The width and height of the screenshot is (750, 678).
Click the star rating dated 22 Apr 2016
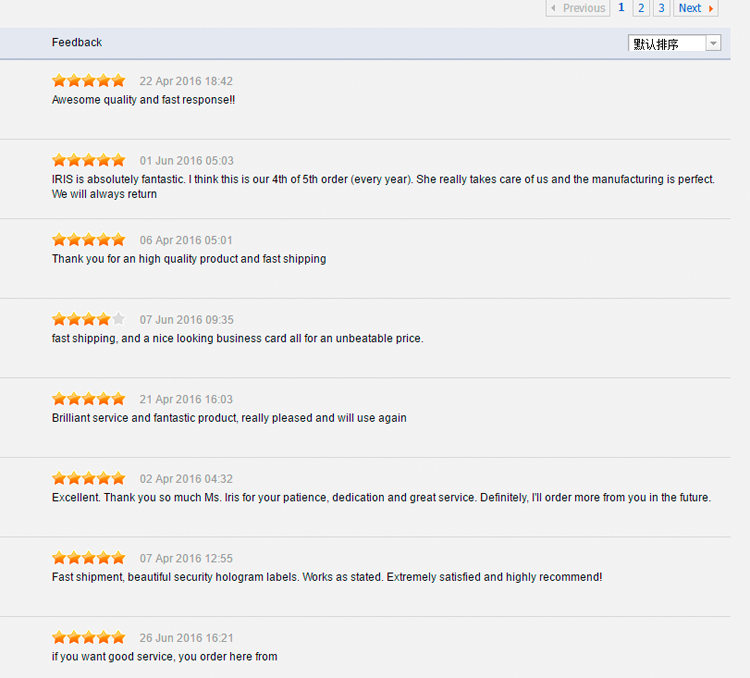[89, 81]
